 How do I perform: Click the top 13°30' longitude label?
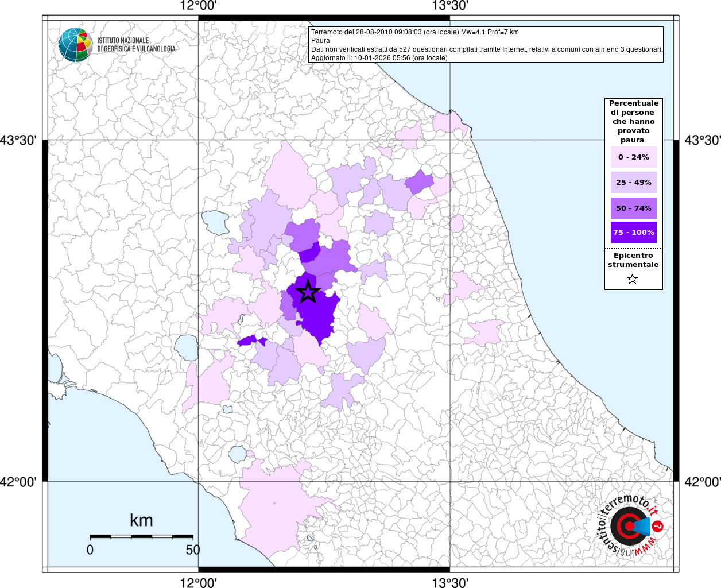point(449,6)
